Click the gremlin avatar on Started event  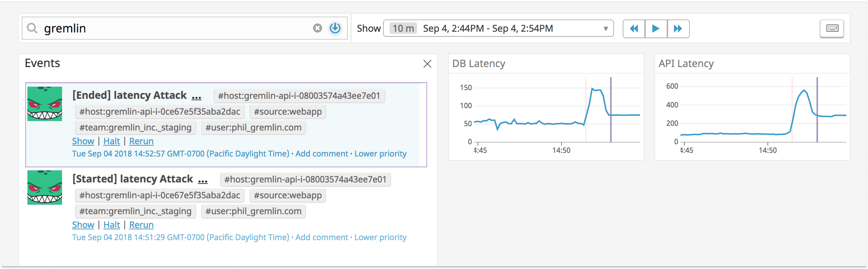pos(45,188)
